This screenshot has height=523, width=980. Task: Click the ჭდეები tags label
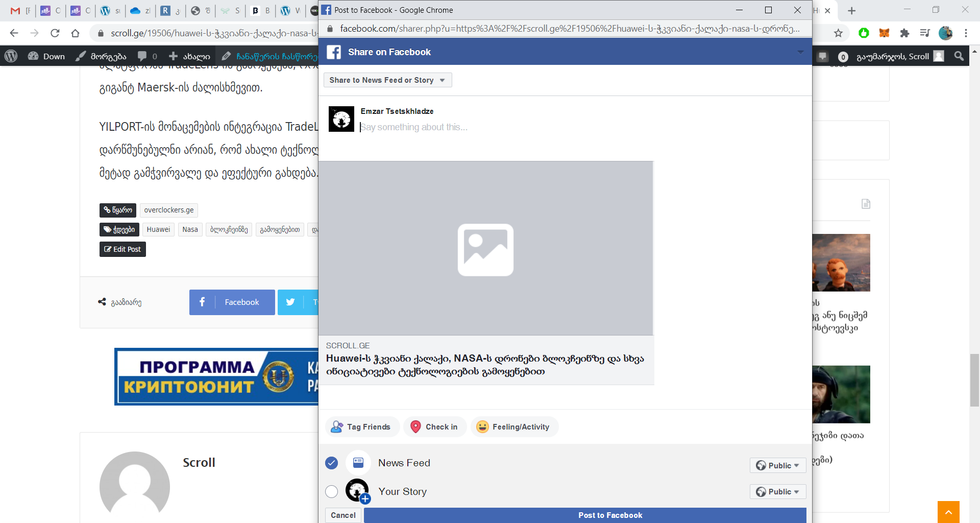[119, 229]
